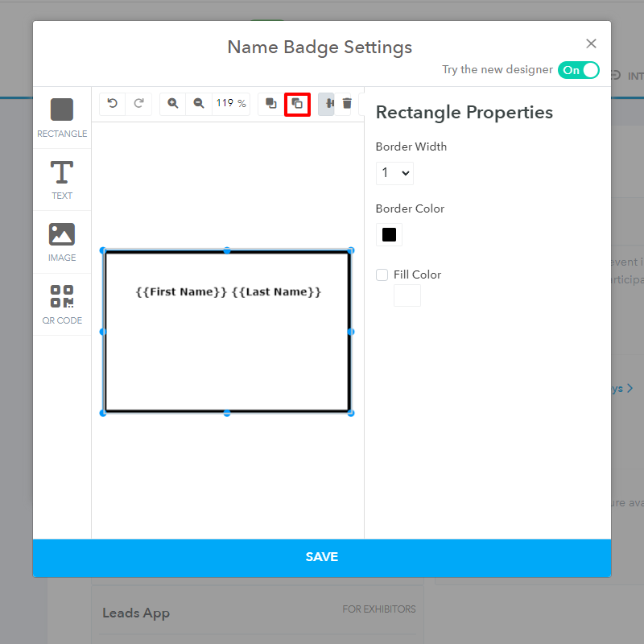Delete selected element with trash icon
This screenshot has width=644, height=644.
coord(347,103)
